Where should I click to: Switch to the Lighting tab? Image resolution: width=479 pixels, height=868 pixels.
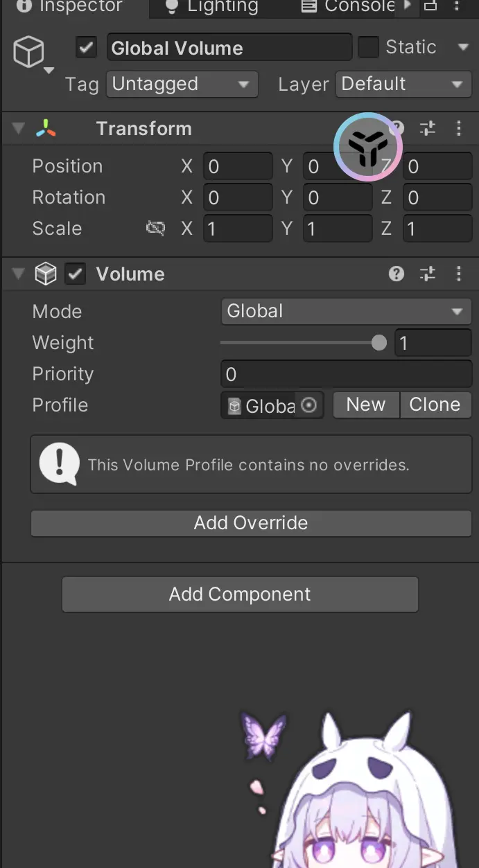[x=213, y=7]
